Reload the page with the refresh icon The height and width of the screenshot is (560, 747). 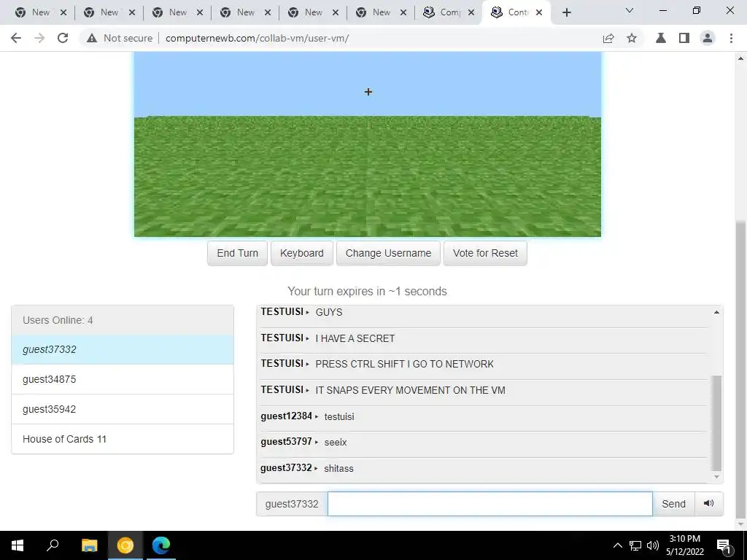(63, 38)
